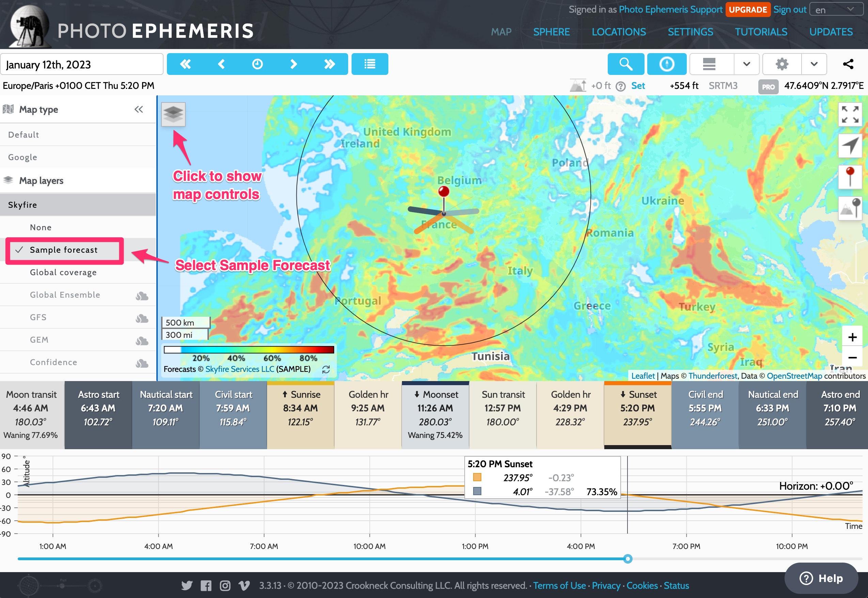This screenshot has width=868, height=598.
Task: Collapse the Skyfire layer group
Action: point(78,205)
